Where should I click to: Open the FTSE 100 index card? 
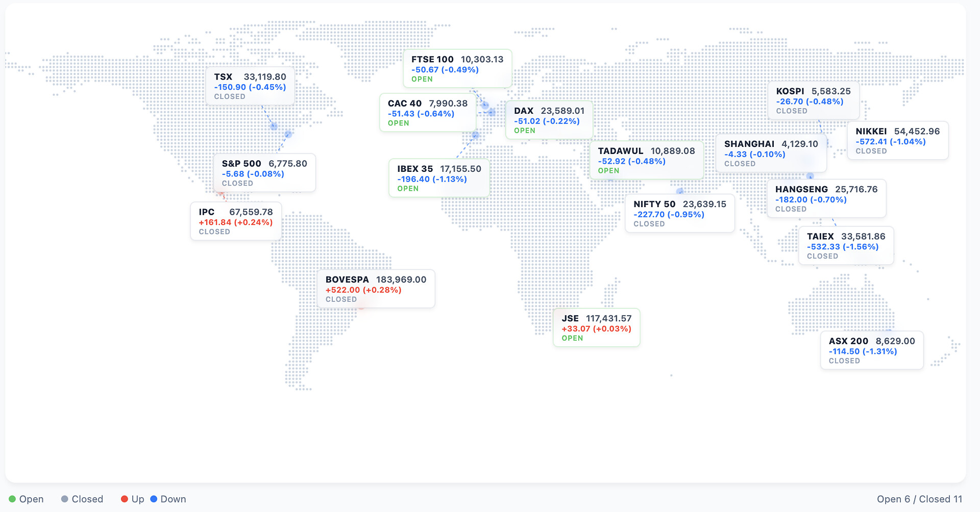457,69
